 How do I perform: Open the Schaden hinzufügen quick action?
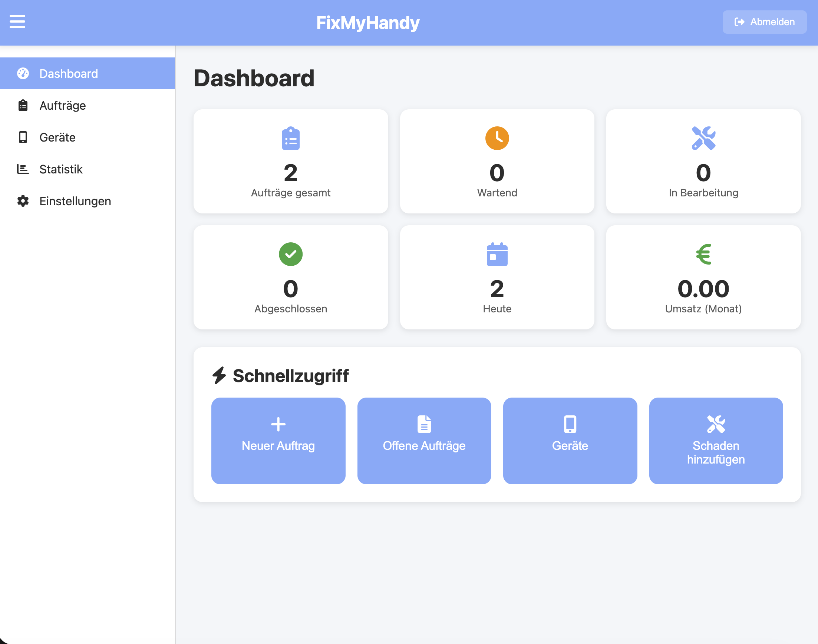click(716, 441)
